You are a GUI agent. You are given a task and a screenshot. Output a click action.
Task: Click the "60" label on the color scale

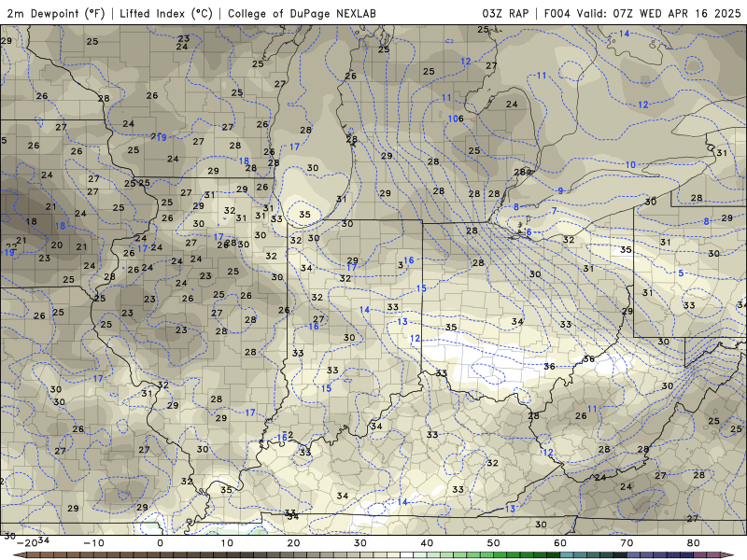[560, 543]
